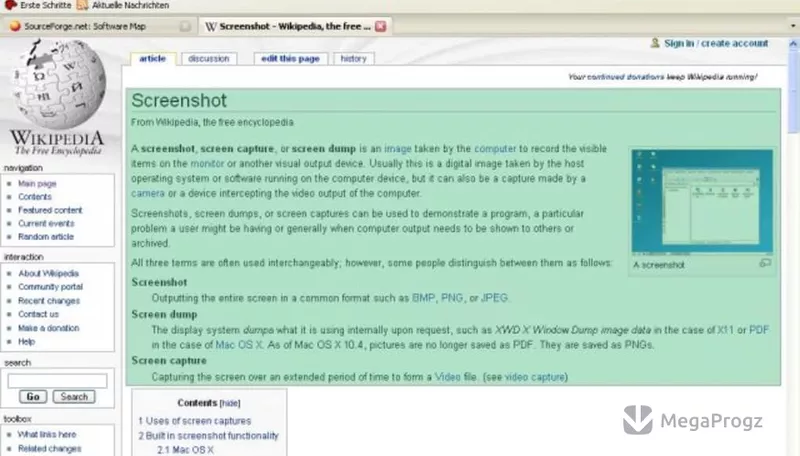Open the Video link
Image resolution: width=800 pixels, height=456 pixels.
tap(447, 377)
